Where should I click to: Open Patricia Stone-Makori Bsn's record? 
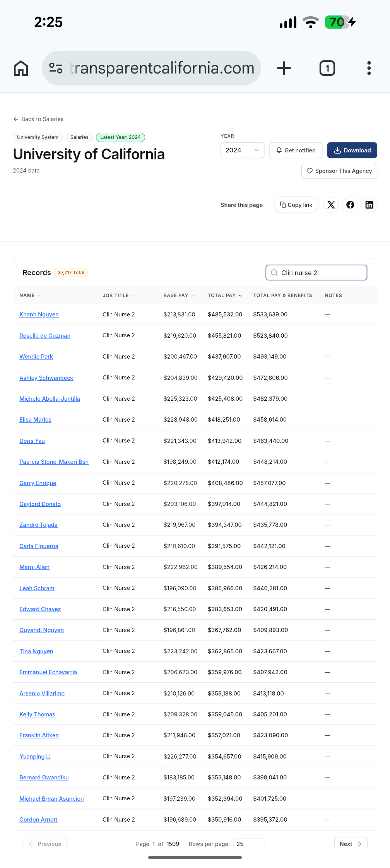pos(54,462)
